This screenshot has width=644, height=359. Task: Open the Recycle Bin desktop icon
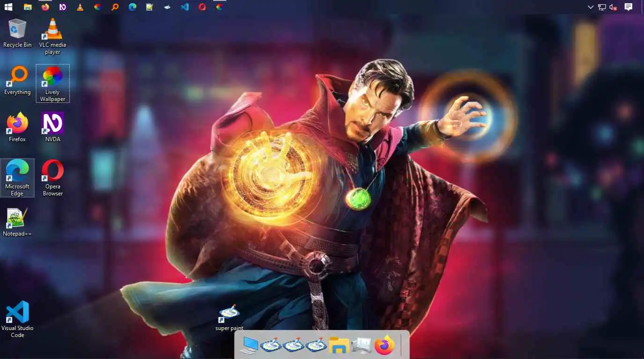pos(17,33)
